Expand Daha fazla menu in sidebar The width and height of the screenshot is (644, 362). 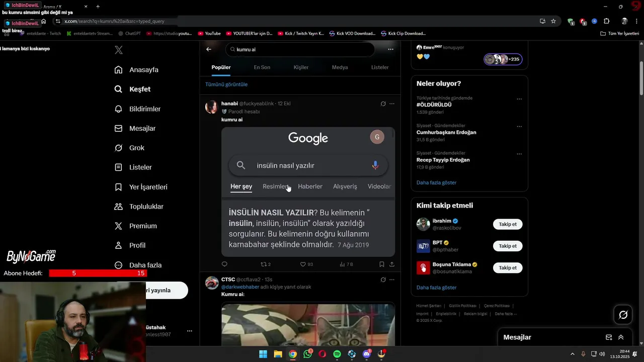coord(138,265)
